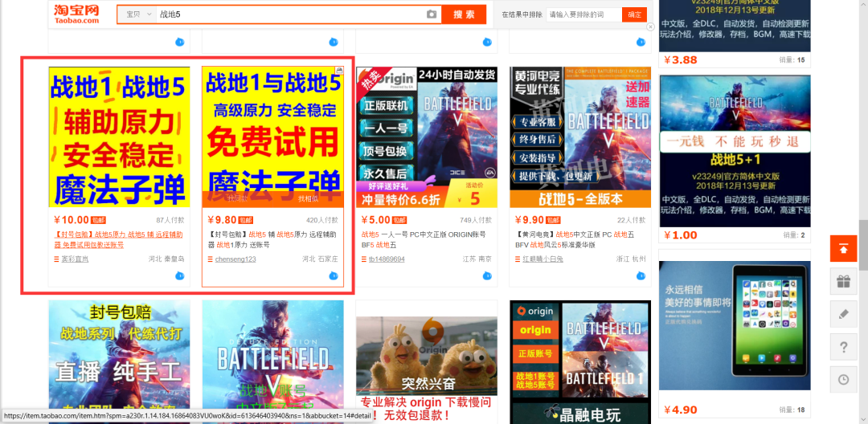
Task: Open the Wangwang chat icon for shop tb14869694
Action: click(486, 275)
